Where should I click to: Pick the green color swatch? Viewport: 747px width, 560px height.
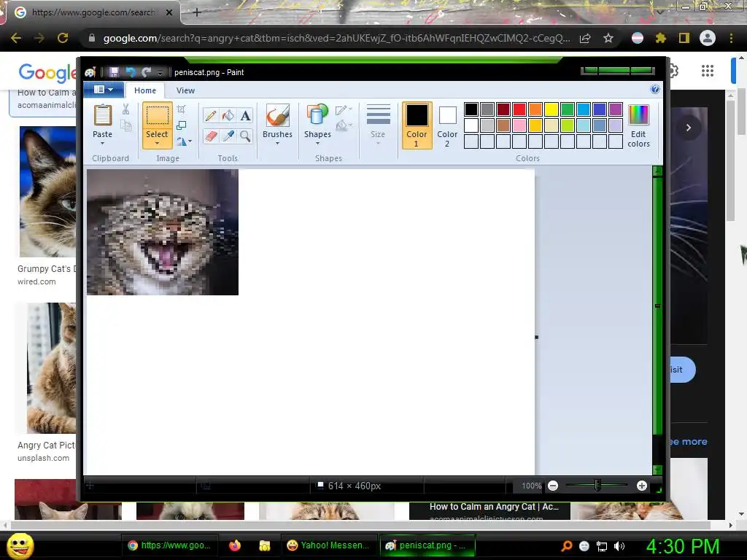[568, 109]
